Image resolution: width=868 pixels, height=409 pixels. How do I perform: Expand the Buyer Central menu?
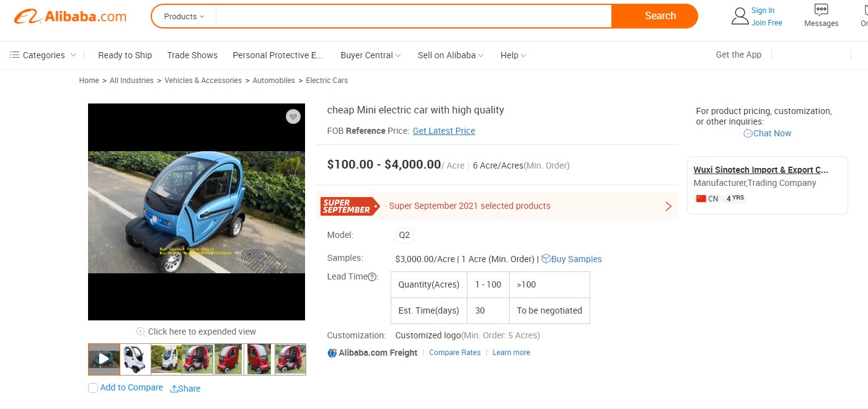pyautogui.click(x=370, y=55)
